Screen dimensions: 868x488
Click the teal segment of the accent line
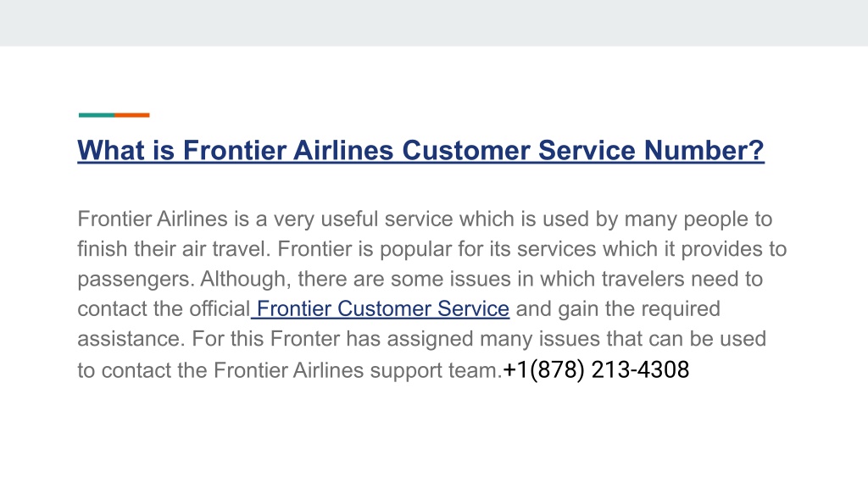point(97,115)
